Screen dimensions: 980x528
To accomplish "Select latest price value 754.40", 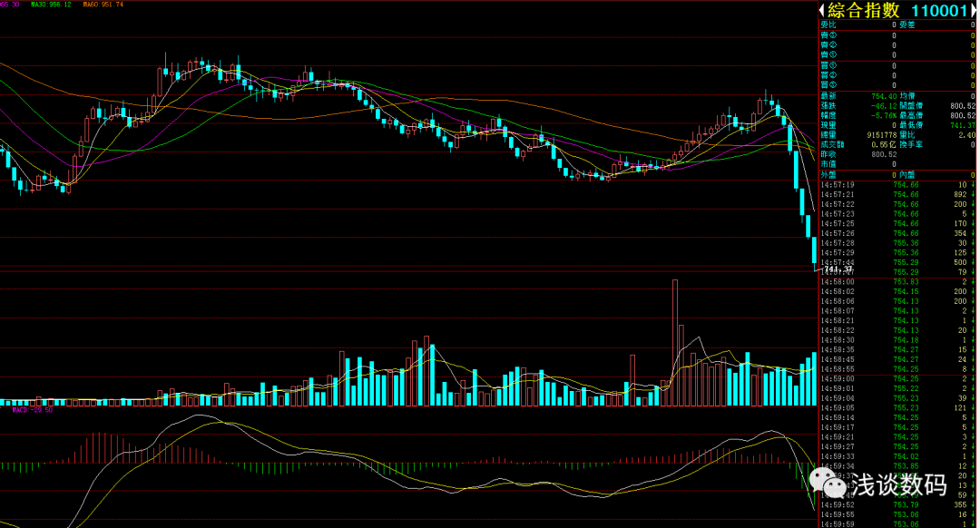I will point(884,96).
